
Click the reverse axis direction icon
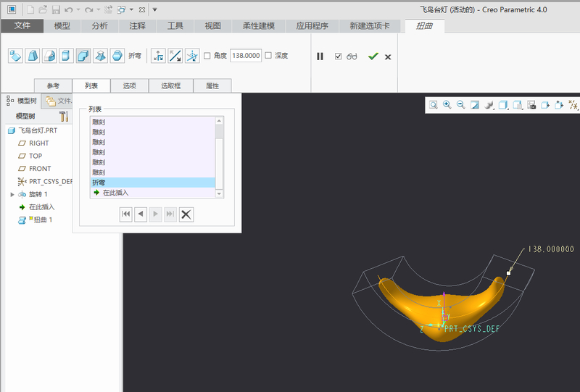coord(175,56)
